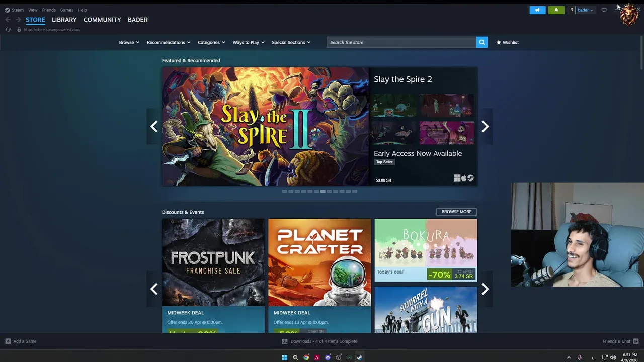Click the Top Seller tag

pos(384,162)
